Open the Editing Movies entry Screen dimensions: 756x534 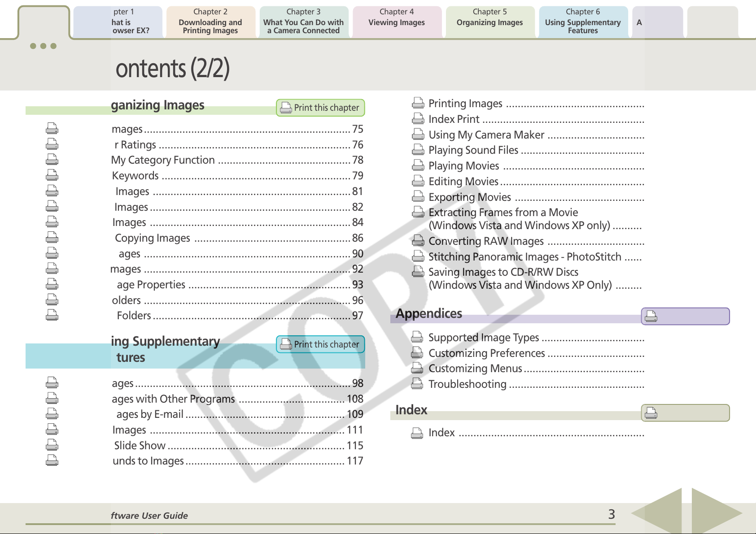536,181
